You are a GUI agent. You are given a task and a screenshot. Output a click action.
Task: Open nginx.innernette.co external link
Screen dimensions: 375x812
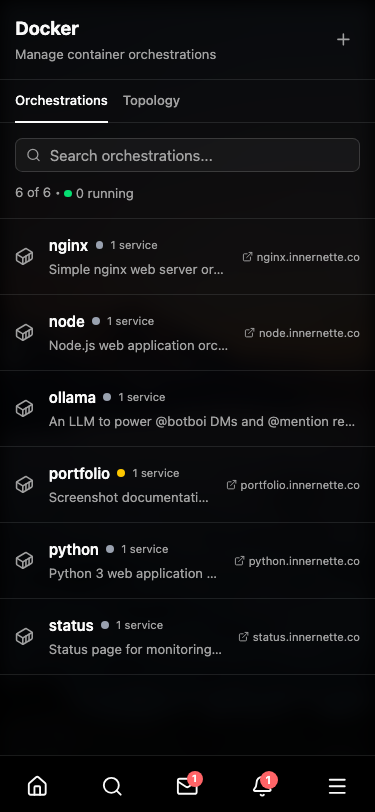point(301,257)
